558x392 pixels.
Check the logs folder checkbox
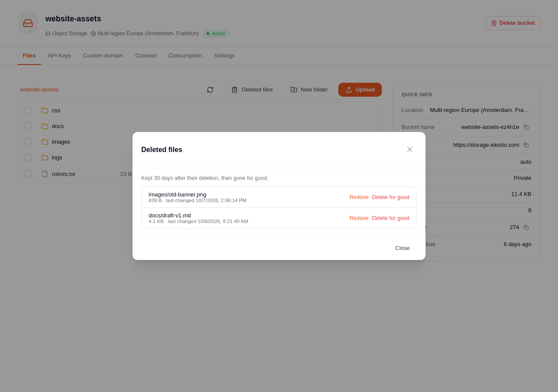click(28, 158)
